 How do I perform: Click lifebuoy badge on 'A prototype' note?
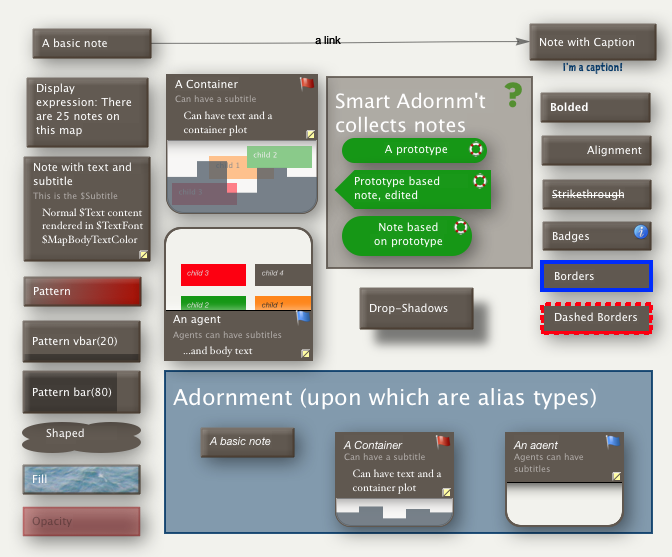pos(476,150)
